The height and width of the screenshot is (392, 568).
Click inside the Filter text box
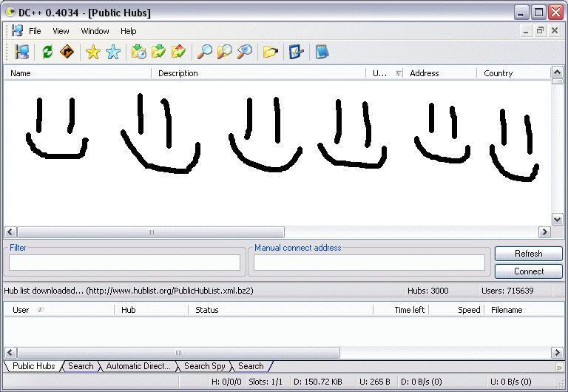[124, 263]
